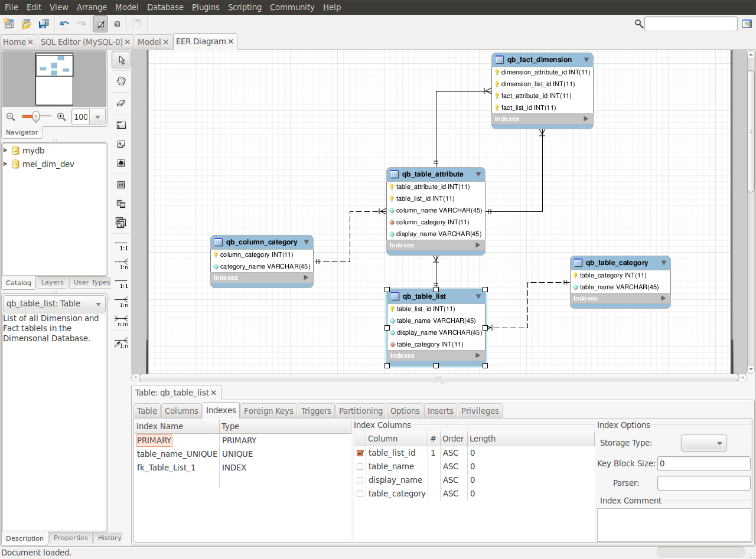Select the Place Text Note tool
The image size is (756, 559).
[x=120, y=143]
